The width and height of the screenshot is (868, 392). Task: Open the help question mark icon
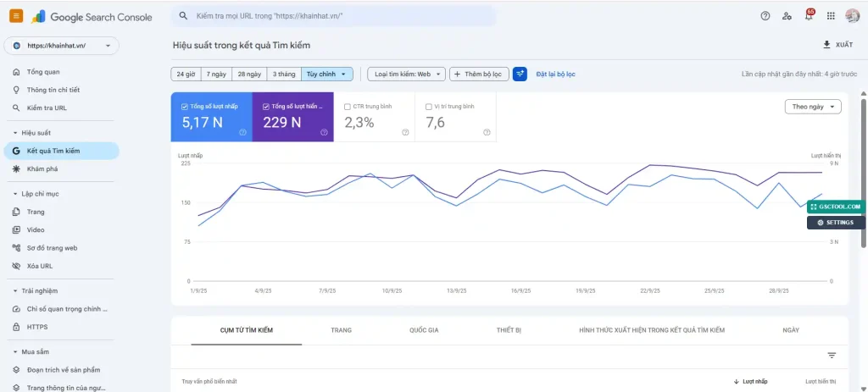pyautogui.click(x=765, y=16)
